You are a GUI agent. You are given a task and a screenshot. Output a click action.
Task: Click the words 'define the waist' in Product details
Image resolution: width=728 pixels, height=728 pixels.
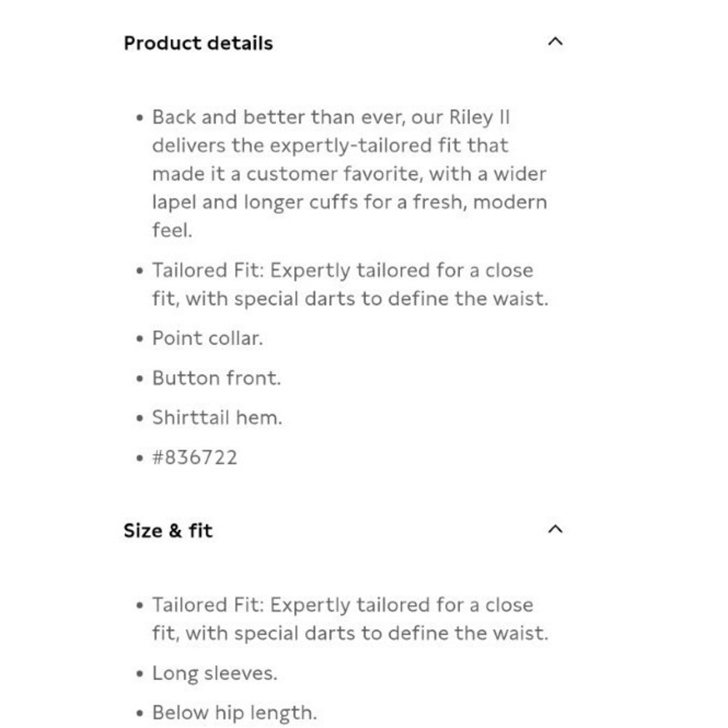pos(468,298)
